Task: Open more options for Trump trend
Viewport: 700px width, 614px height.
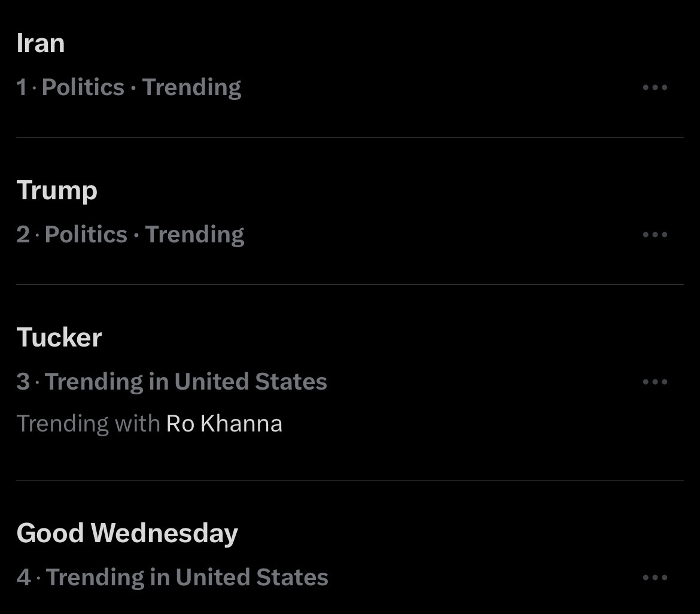Action: tap(655, 235)
